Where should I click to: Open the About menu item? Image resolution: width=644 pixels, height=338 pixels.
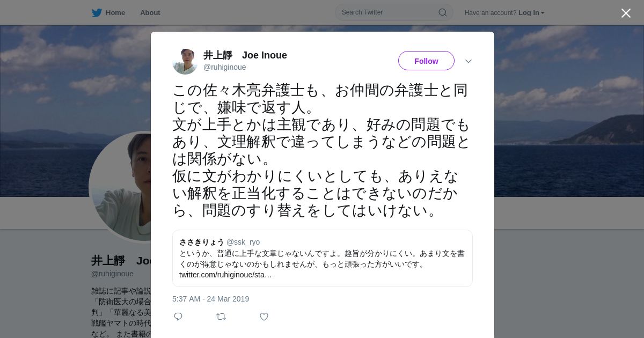[x=150, y=13]
